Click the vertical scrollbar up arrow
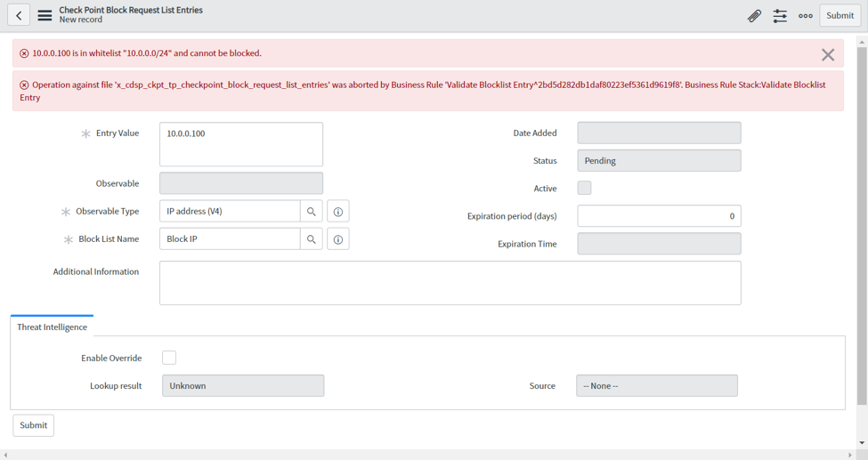The image size is (868, 460). point(862,41)
